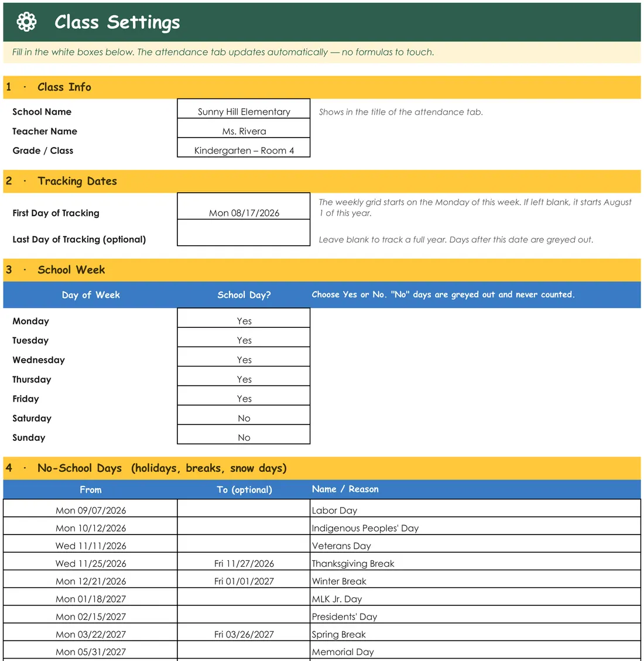Click the First Day of Tracking date cell
The width and height of the screenshot is (644, 661).
click(244, 206)
